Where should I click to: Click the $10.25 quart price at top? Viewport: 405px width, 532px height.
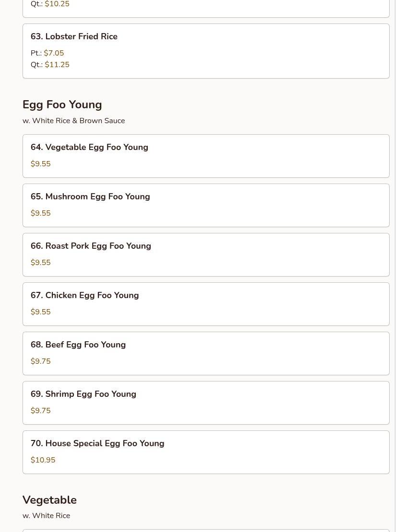57,4
